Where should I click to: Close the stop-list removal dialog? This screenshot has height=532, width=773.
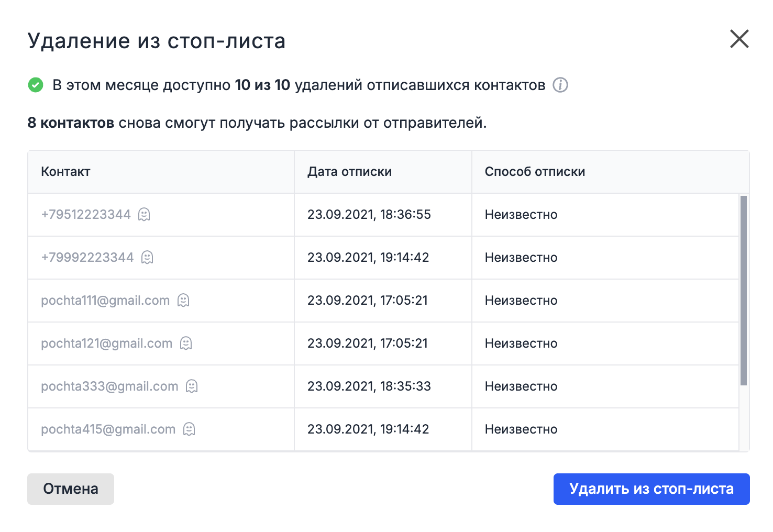click(x=739, y=39)
